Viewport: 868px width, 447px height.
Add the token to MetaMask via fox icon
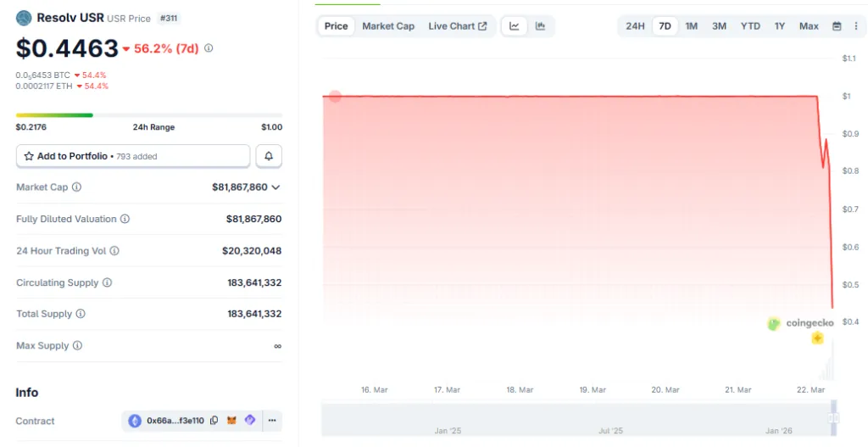[x=232, y=421]
